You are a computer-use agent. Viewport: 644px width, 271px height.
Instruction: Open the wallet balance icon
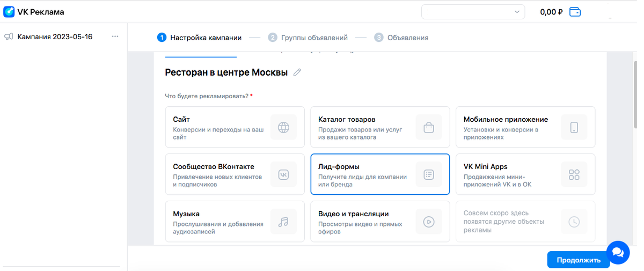[x=575, y=11]
